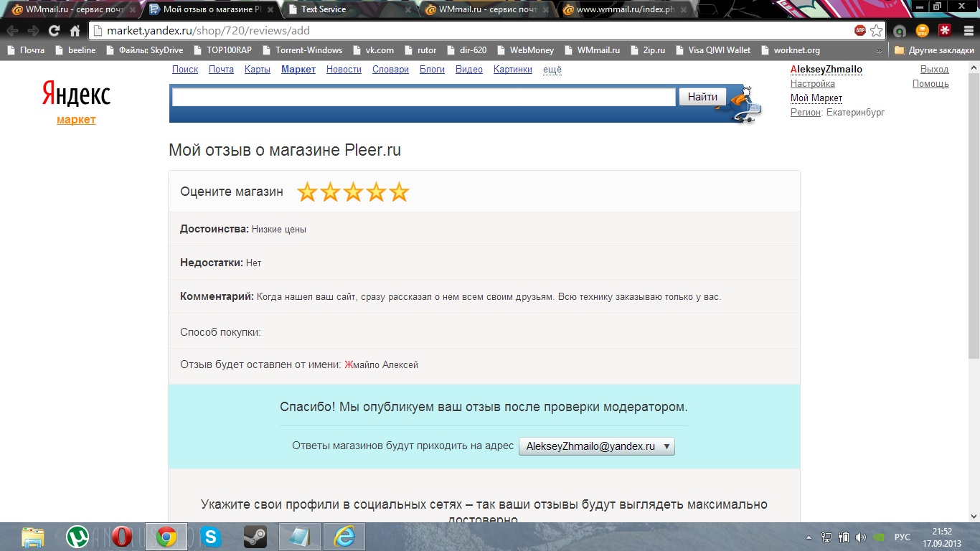Open the 'Словари' link

click(x=390, y=70)
